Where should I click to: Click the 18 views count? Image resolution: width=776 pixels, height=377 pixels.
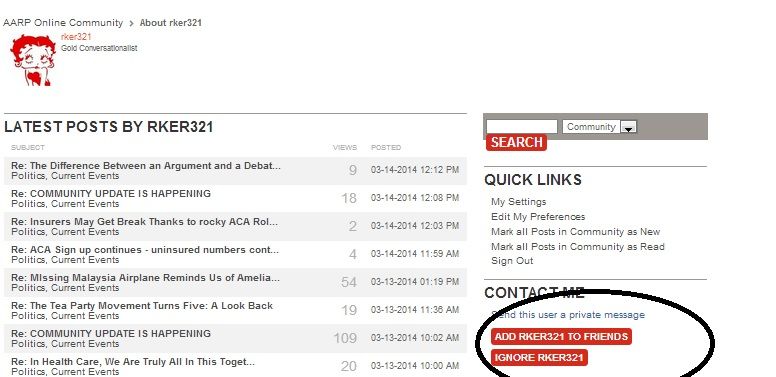pyautogui.click(x=348, y=198)
